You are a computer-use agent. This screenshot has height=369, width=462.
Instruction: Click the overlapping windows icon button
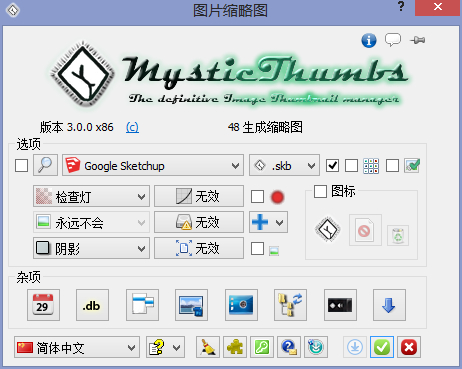(x=142, y=305)
